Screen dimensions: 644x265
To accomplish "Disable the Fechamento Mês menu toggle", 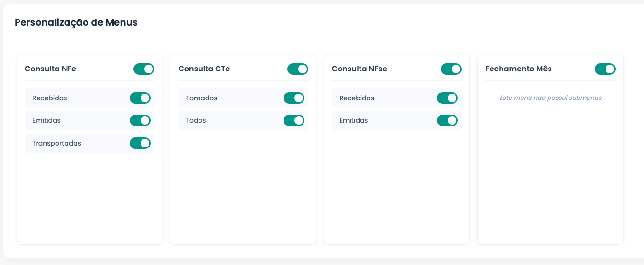I will [x=605, y=69].
